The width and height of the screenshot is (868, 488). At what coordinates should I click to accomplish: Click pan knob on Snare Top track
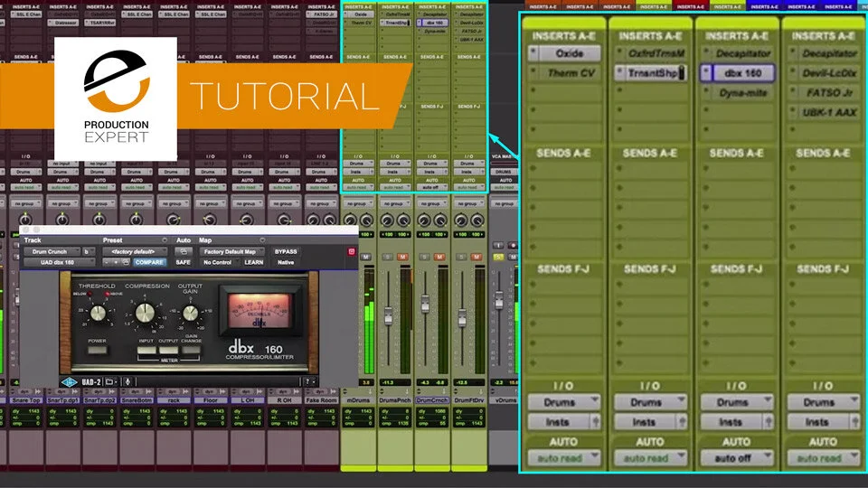point(25,220)
